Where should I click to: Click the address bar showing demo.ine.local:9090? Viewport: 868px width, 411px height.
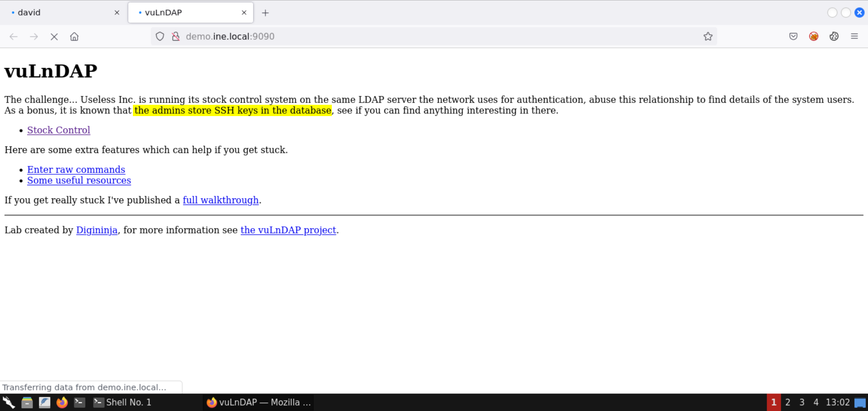point(407,37)
